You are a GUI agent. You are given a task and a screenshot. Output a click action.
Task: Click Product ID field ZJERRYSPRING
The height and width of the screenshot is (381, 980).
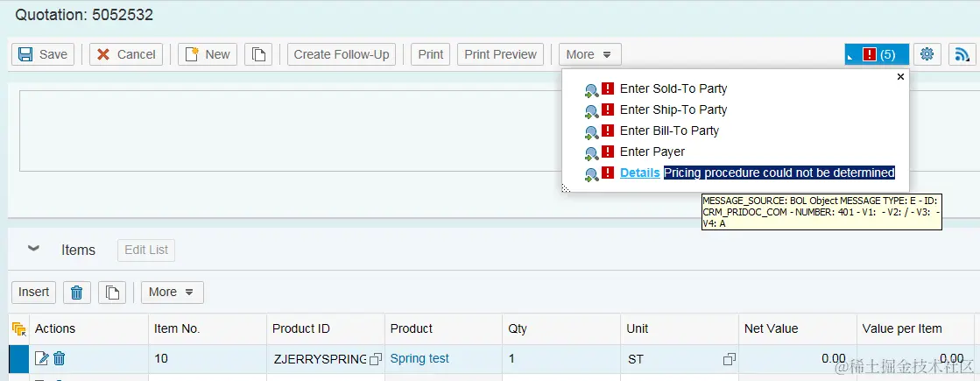click(x=319, y=359)
